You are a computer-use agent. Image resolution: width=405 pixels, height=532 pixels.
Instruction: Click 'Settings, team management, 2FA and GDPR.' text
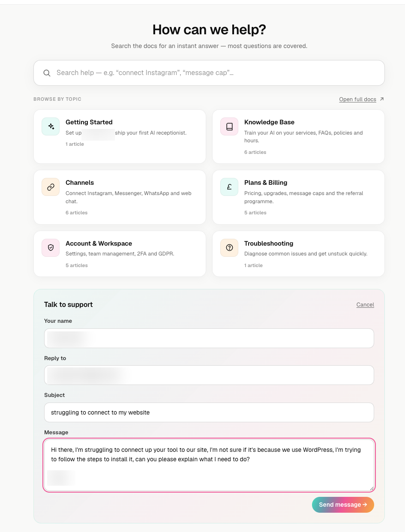(120, 254)
